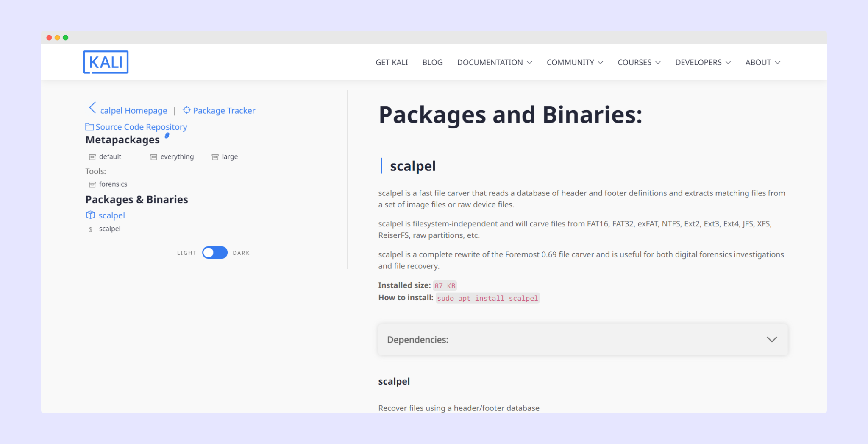Open the Community dropdown menu
Image resolution: width=868 pixels, height=444 pixels.
point(574,62)
